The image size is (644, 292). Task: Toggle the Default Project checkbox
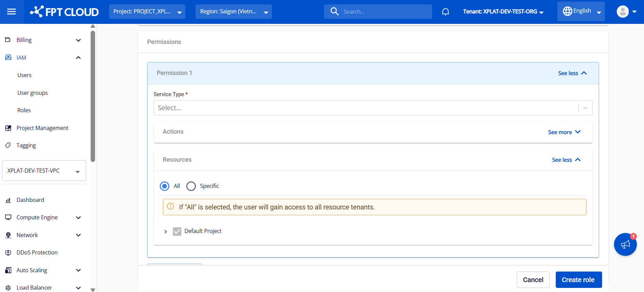[x=177, y=232]
